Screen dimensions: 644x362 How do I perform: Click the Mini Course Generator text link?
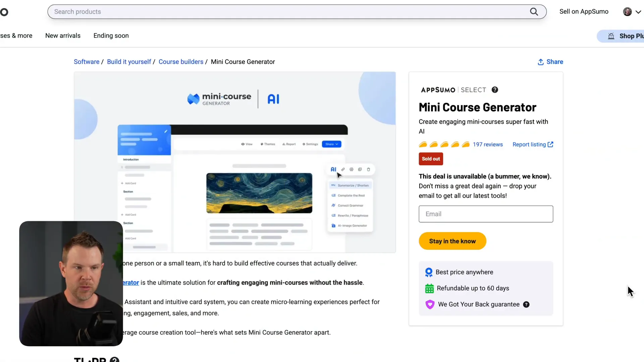pyautogui.click(x=131, y=283)
